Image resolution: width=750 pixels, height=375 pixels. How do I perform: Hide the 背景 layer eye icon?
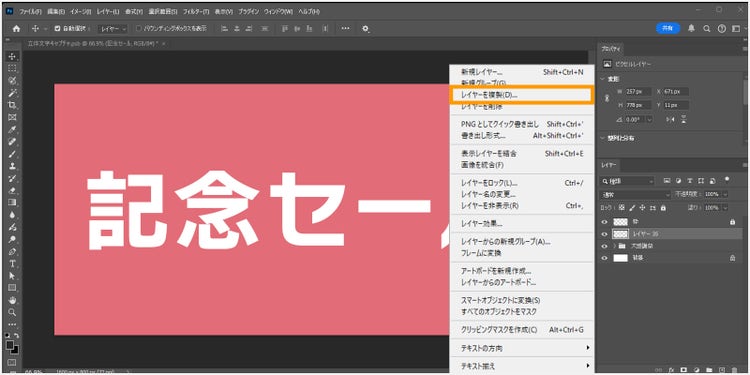click(x=604, y=258)
